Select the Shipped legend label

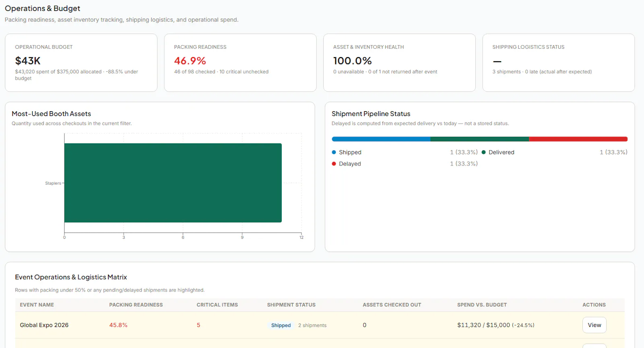pos(350,152)
